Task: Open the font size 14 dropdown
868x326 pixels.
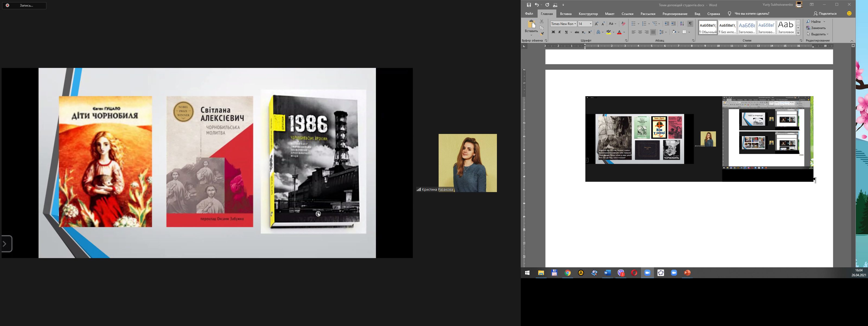Action: tap(590, 24)
